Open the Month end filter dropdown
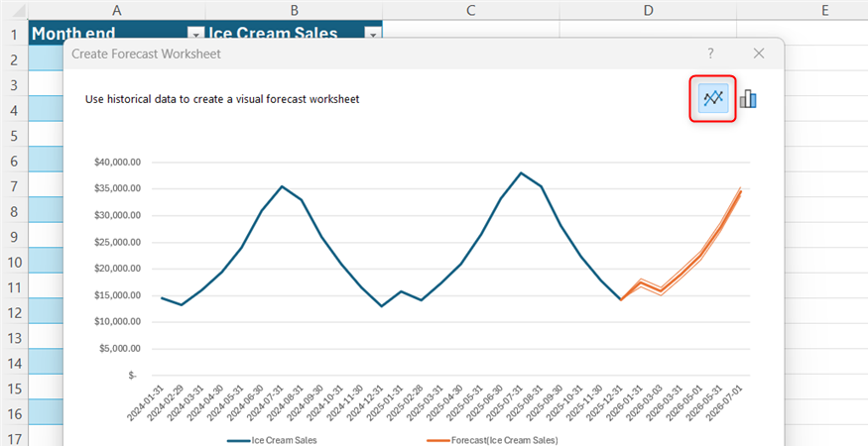 point(196,35)
